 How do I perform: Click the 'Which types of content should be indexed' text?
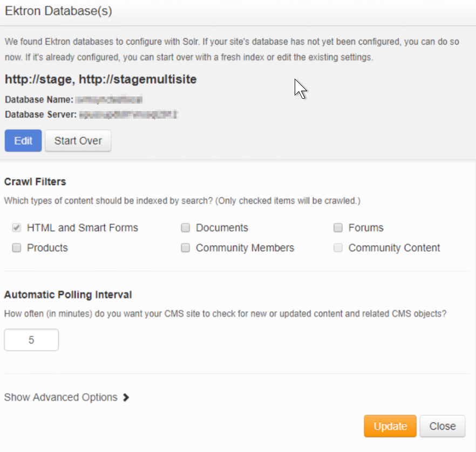point(182,201)
